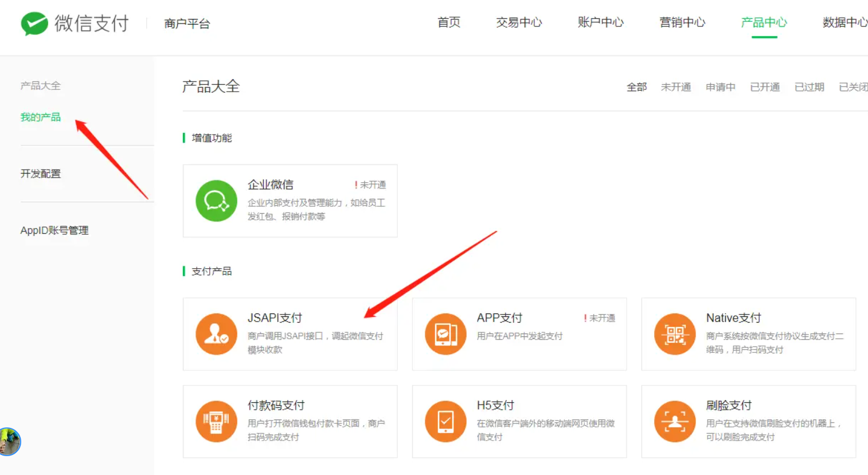868x475 pixels.
Task: Filter products by 申请中
Action: pos(721,87)
